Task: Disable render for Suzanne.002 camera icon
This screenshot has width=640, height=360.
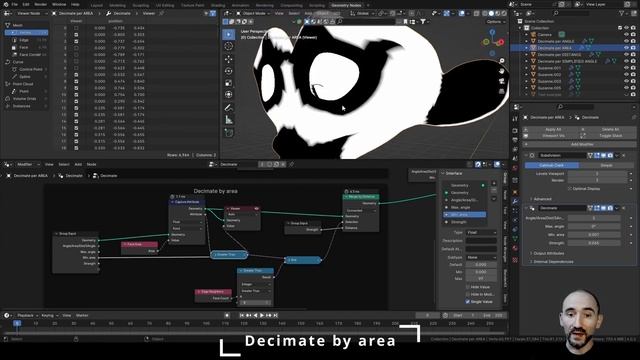Action: [633, 75]
